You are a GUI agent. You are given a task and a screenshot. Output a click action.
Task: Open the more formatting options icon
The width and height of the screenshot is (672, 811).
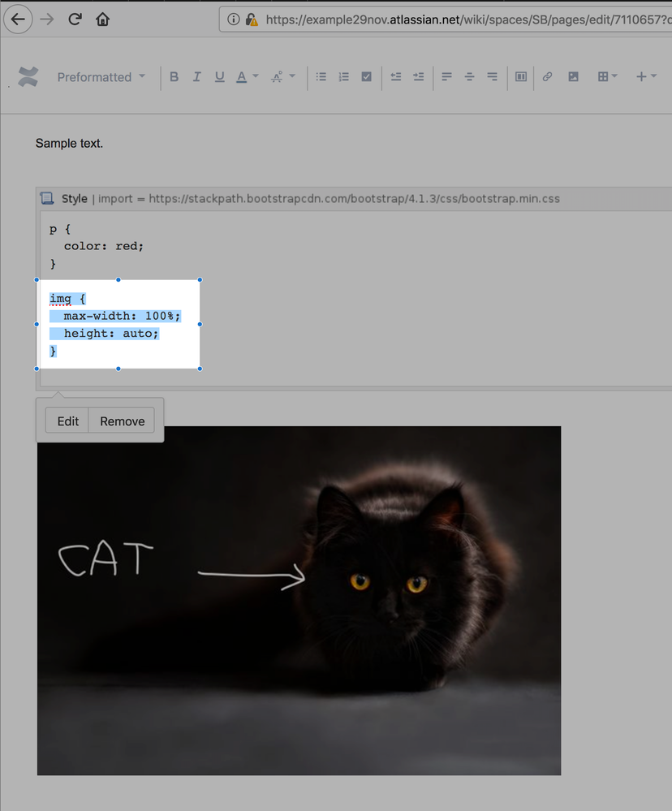(277, 77)
